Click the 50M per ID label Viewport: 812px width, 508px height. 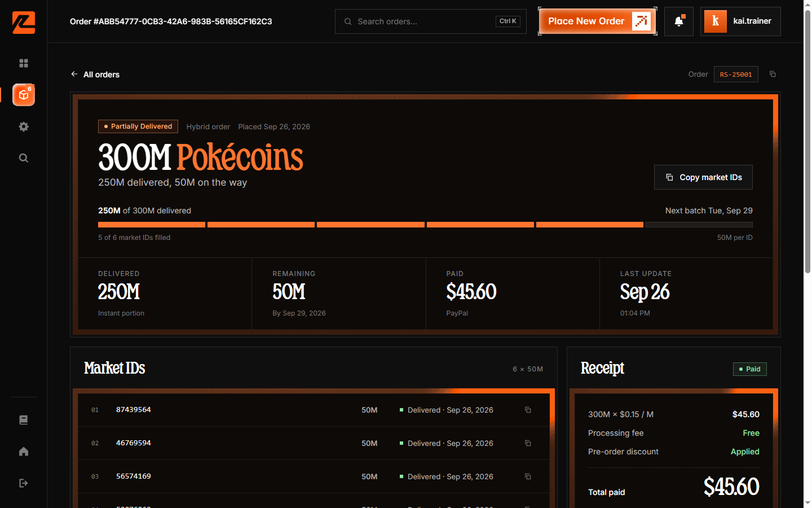[x=735, y=238]
